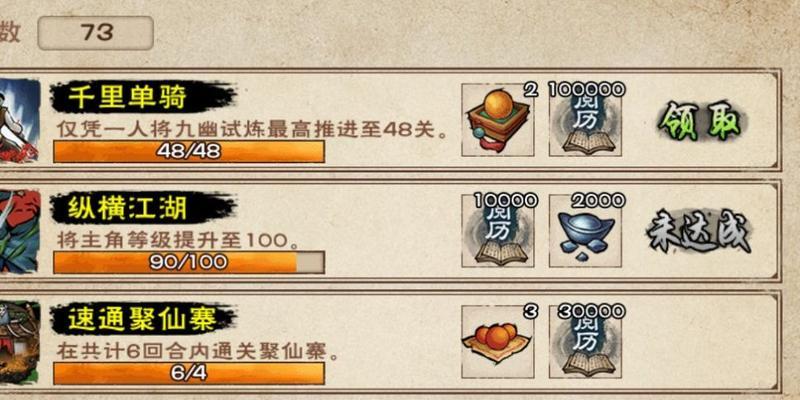The image size is (800, 400).
Task: Tap the 未达成 status on 纵横江湖
Action: (x=699, y=233)
